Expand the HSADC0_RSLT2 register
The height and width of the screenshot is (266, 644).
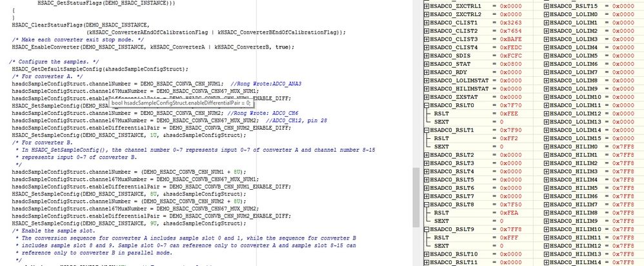pyautogui.click(x=427, y=155)
